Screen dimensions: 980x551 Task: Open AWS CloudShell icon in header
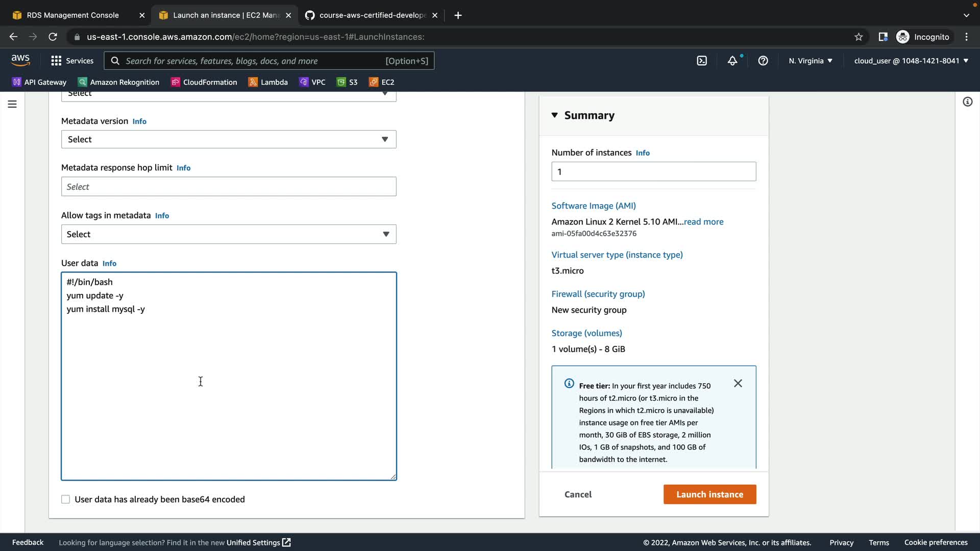pos(702,61)
